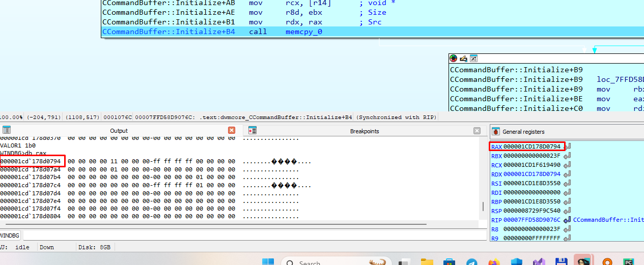Click the jump arrow beside RBP value

[568, 201]
